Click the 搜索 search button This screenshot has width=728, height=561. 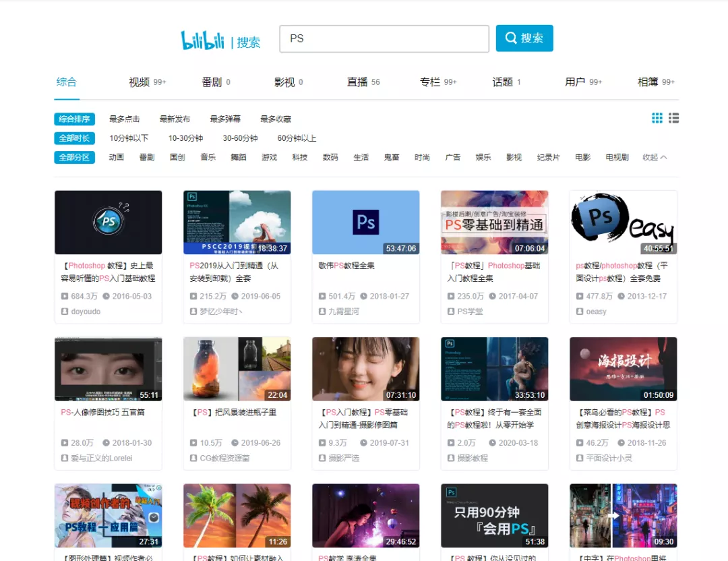tap(524, 38)
